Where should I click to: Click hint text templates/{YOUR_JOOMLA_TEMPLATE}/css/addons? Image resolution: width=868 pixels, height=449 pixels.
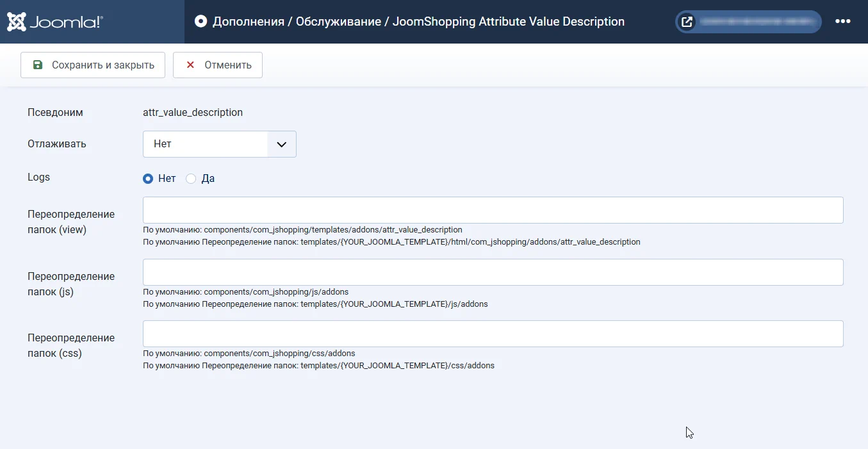click(397, 366)
